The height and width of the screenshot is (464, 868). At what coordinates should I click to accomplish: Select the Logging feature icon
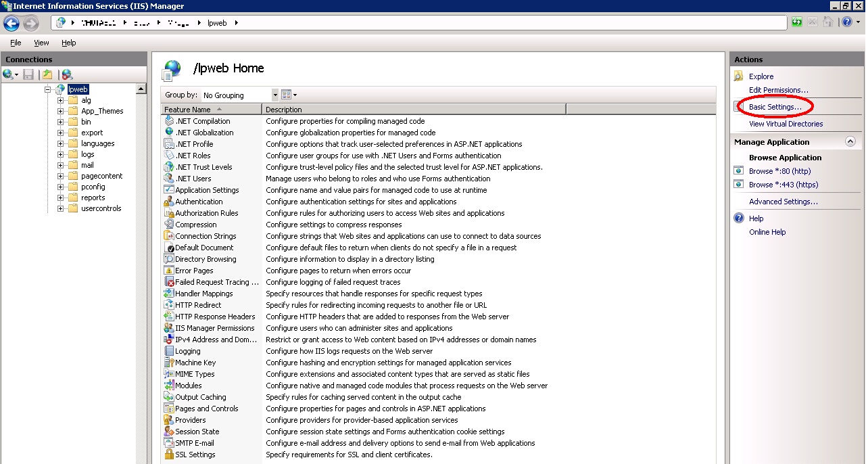(x=169, y=351)
